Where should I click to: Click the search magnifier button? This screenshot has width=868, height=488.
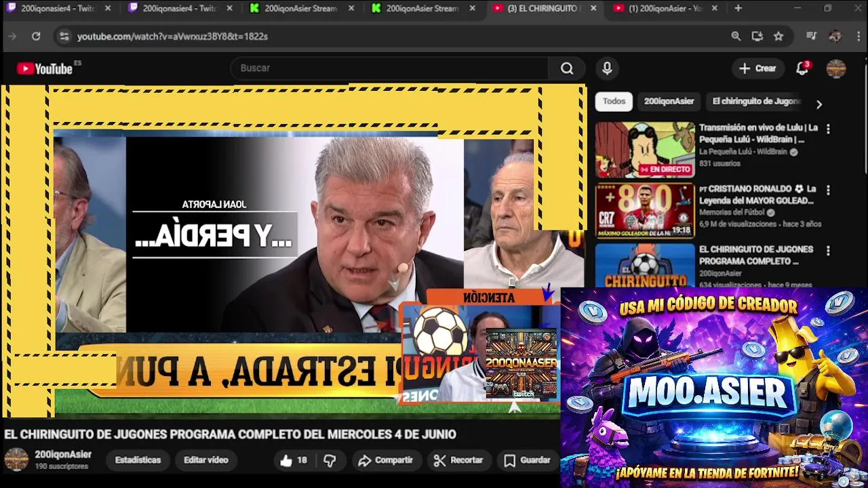click(x=567, y=68)
